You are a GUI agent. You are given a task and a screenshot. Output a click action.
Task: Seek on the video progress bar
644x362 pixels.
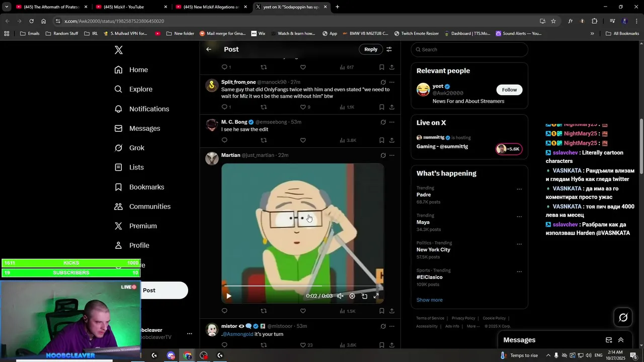tap(302, 286)
